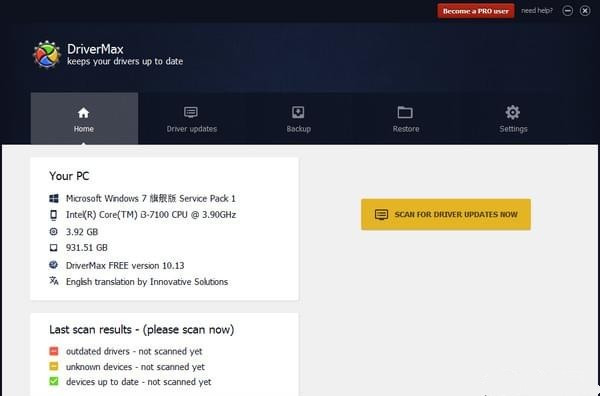Open the Settings tab
The width and height of the screenshot is (600, 396).
point(513,118)
